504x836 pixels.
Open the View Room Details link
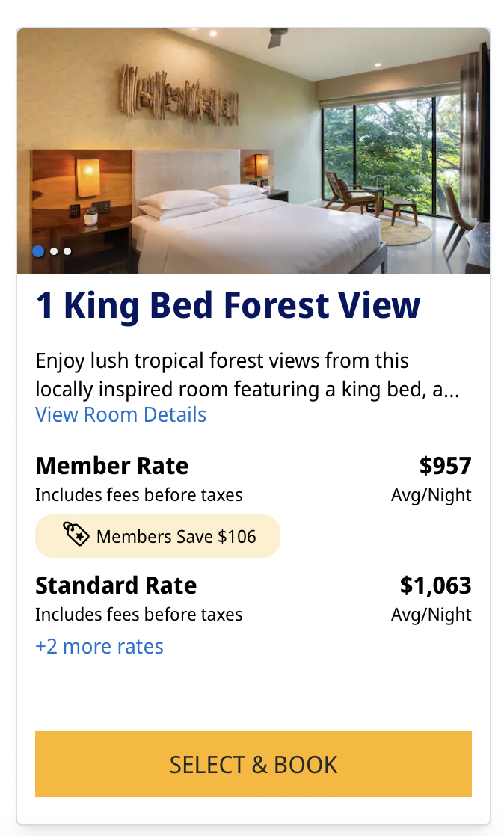click(121, 415)
